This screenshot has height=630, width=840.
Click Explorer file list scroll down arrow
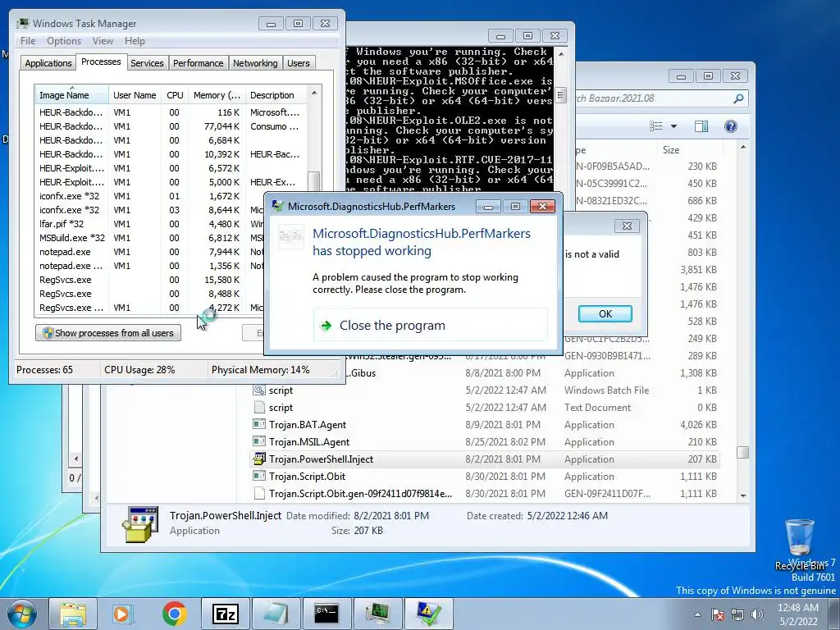pyautogui.click(x=743, y=495)
